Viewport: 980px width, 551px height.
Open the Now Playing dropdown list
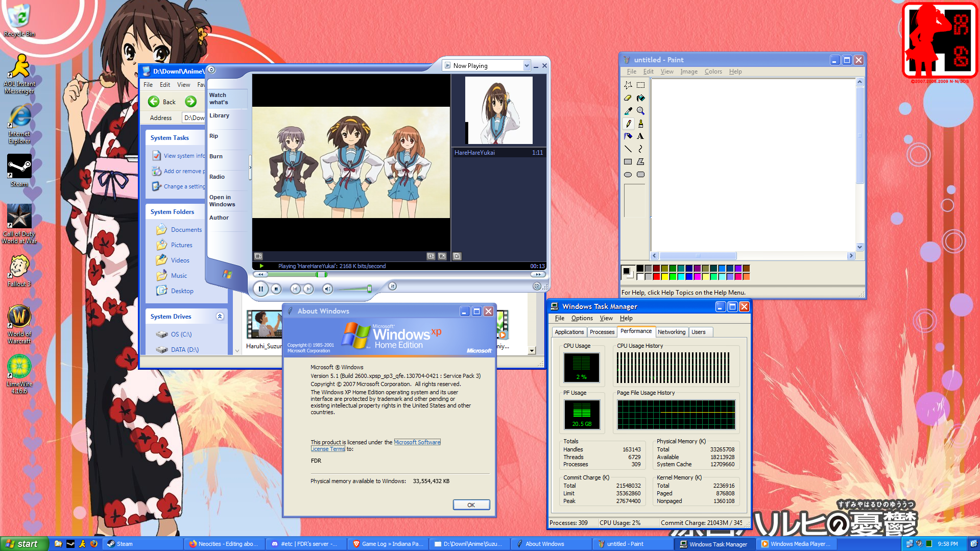[527, 65]
